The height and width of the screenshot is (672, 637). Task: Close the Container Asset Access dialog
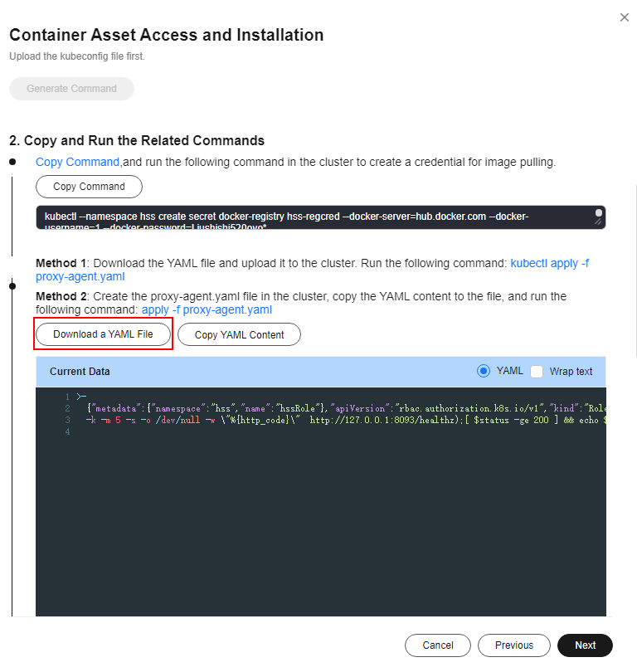pyautogui.click(x=625, y=17)
